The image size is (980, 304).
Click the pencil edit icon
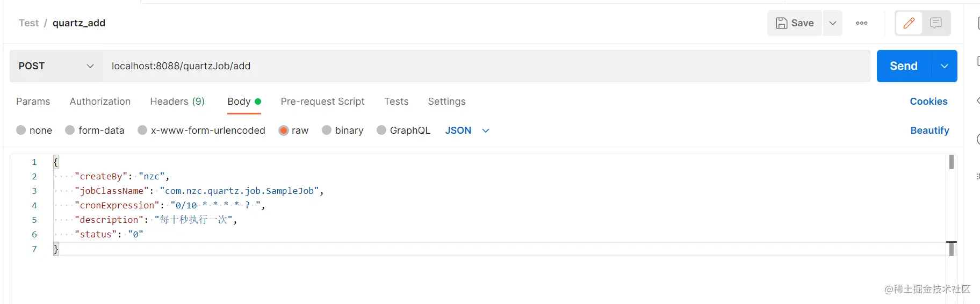coord(909,23)
